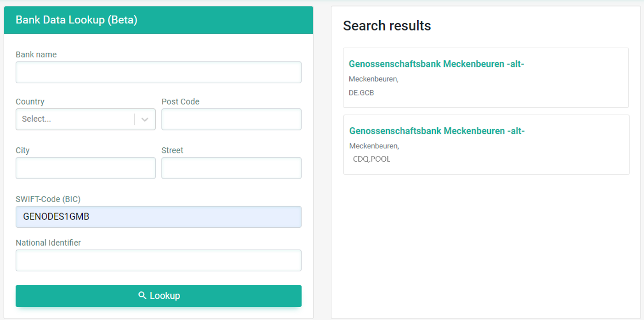644x320 pixels.
Task: Click the 'National Identifier' field label
Action: click(x=48, y=243)
